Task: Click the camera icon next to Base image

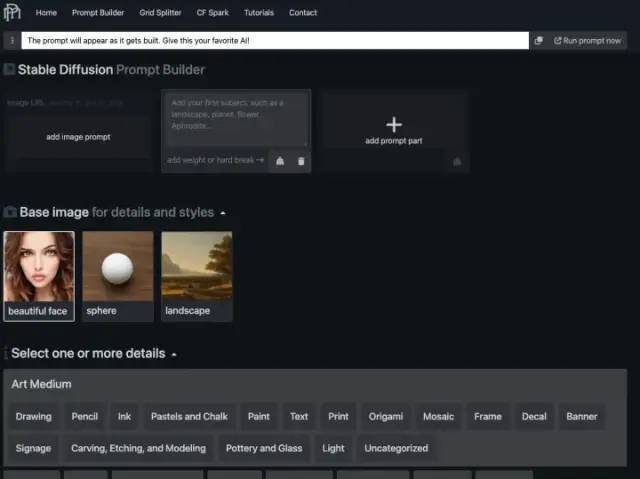Action: pyautogui.click(x=10, y=212)
